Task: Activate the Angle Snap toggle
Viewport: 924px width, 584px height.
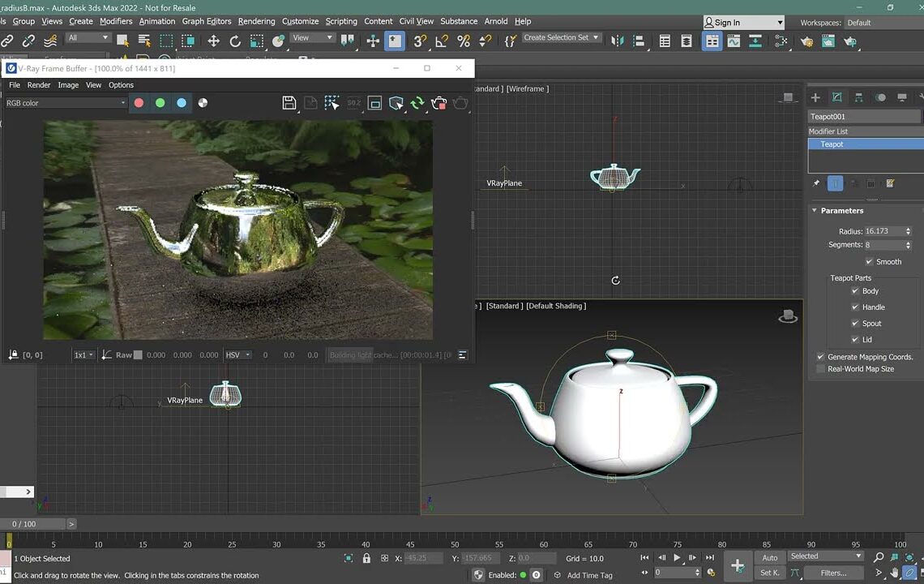Action: tap(442, 41)
